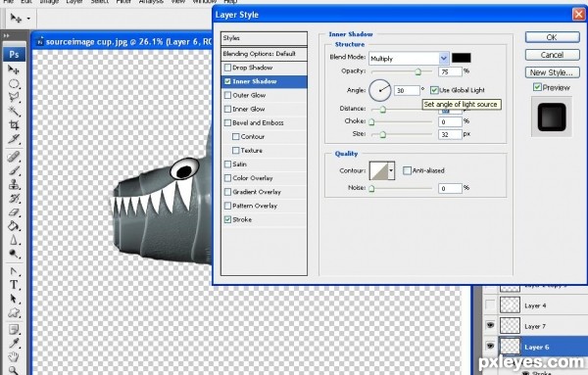Select the History Brush tool

point(14,198)
